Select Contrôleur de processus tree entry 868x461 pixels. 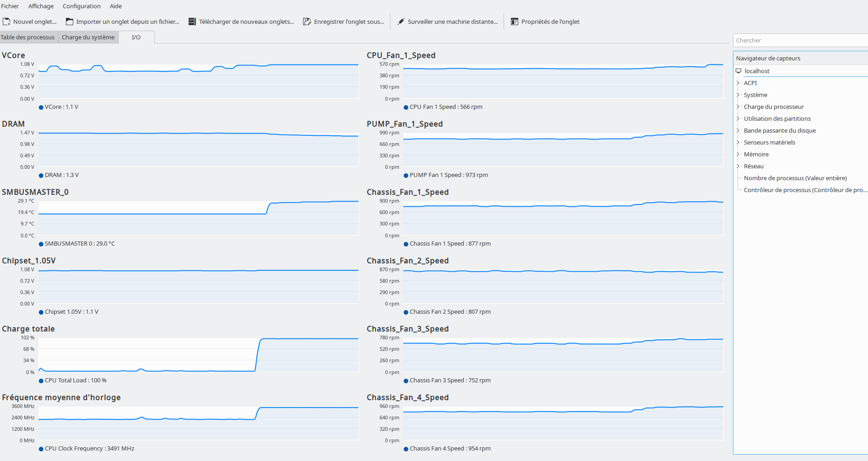805,190
